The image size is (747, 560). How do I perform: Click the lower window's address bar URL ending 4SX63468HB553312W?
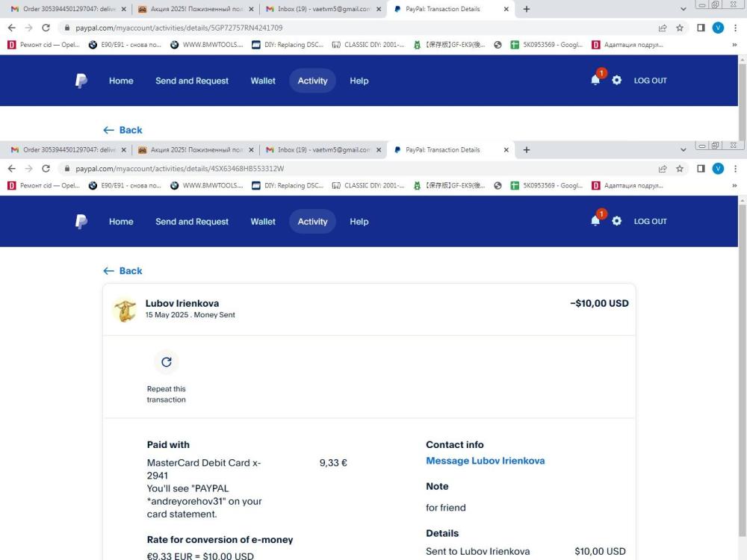(x=179, y=169)
